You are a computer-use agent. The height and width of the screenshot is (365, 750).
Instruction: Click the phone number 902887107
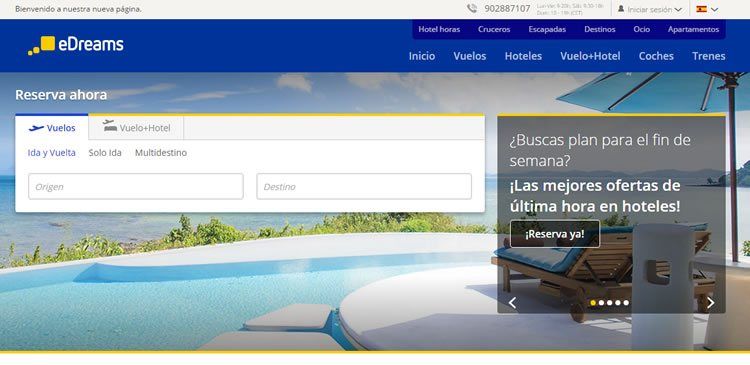pyautogui.click(x=507, y=9)
